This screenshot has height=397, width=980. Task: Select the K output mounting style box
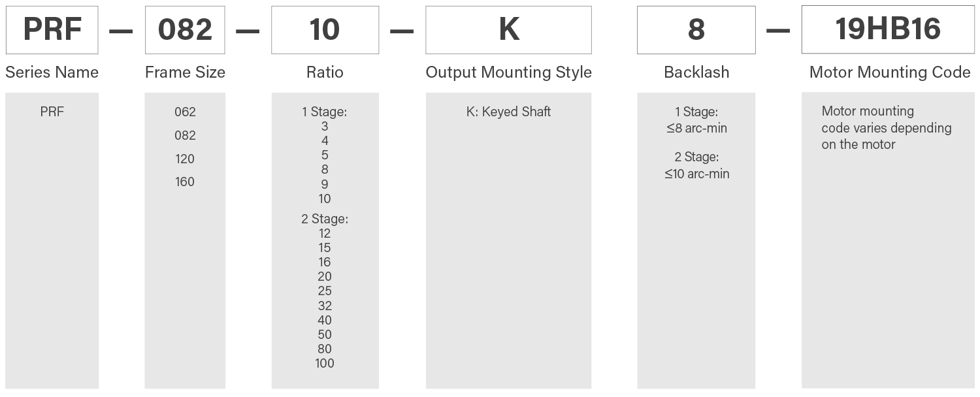click(508, 30)
